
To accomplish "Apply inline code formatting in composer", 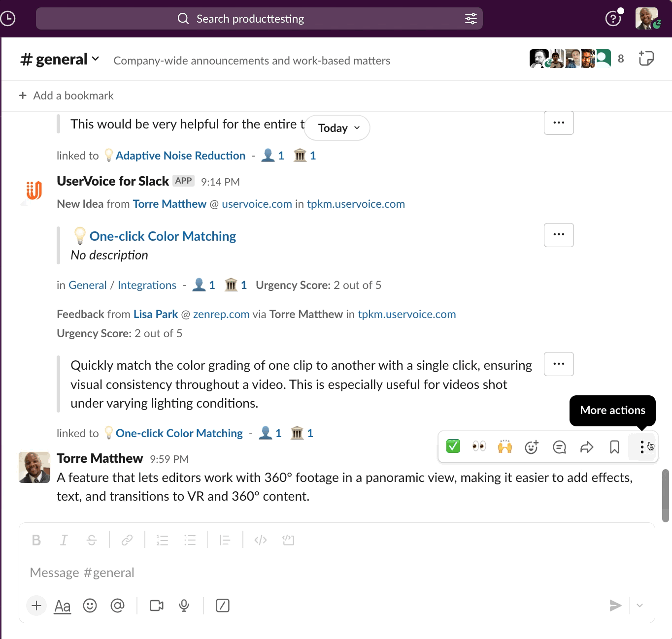I will click(x=261, y=540).
